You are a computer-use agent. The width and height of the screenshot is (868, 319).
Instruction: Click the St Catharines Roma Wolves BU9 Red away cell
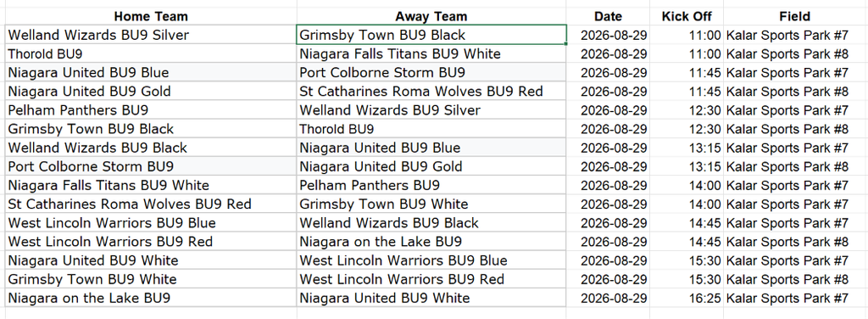tap(431, 92)
